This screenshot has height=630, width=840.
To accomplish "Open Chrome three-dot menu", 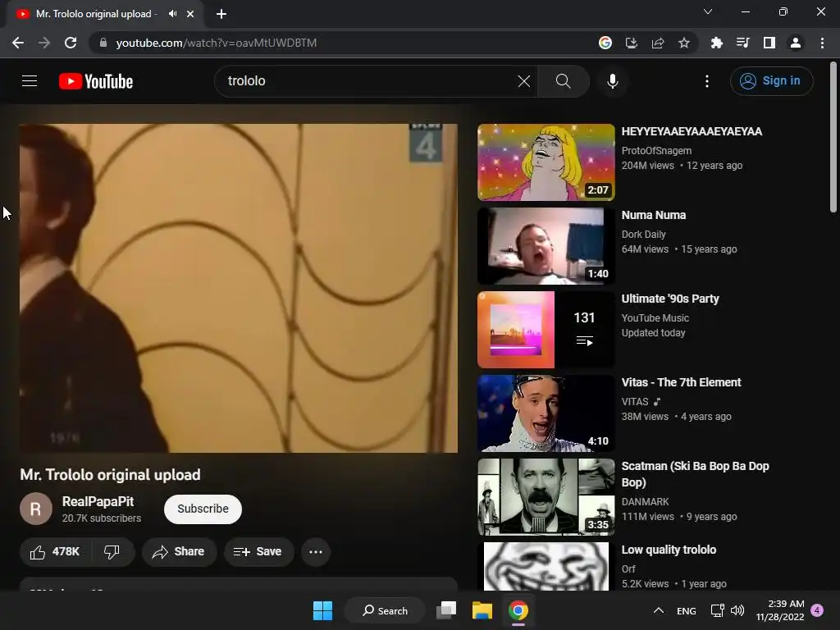I will pyautogui.click(x=822, y=43).
